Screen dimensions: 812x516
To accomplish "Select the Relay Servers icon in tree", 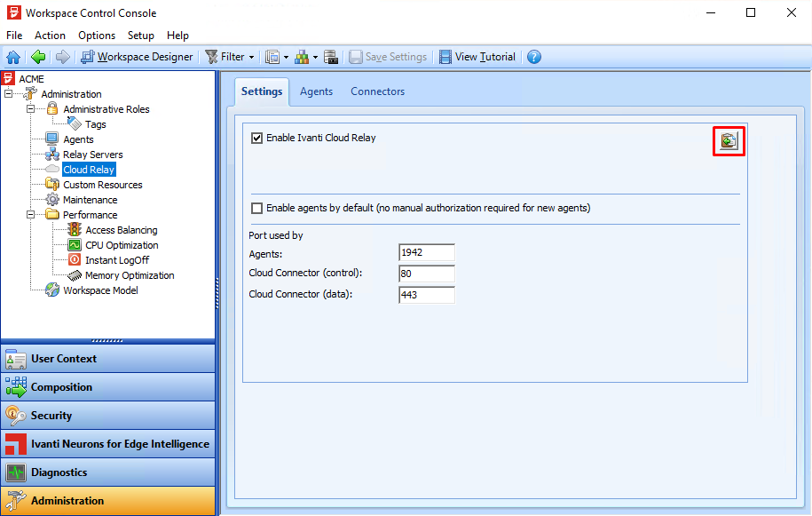I will coord(52,155).
